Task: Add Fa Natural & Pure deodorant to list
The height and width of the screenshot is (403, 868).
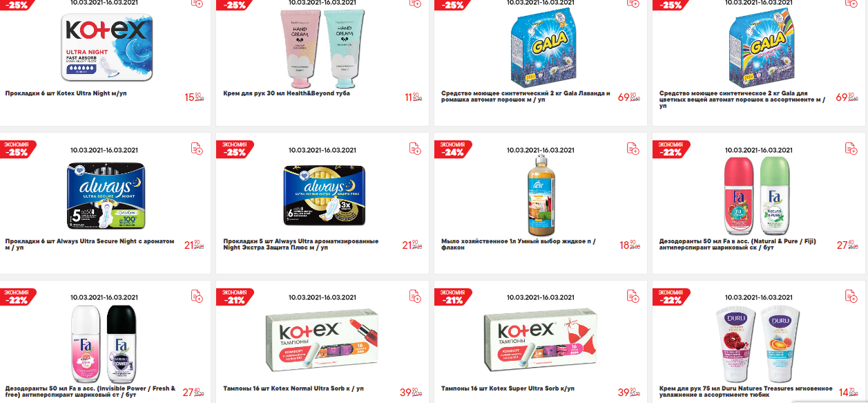Action: coord(851,149)
